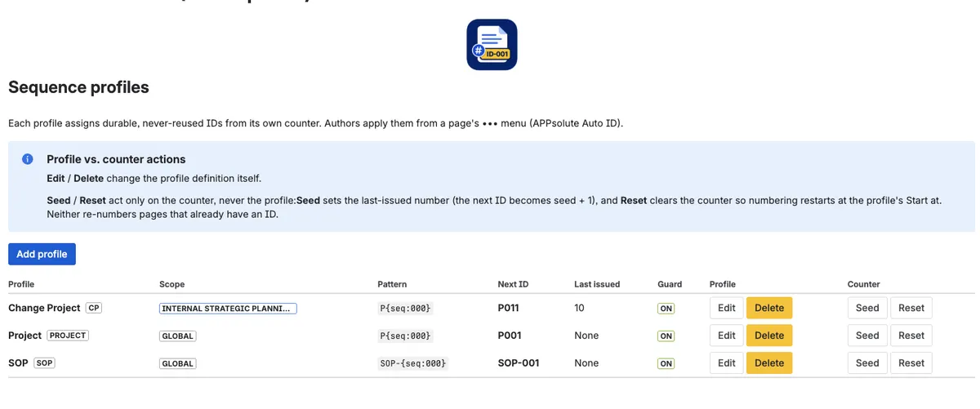Click the Last issued column header
The image size is (980, 409).
coord(597,284)
